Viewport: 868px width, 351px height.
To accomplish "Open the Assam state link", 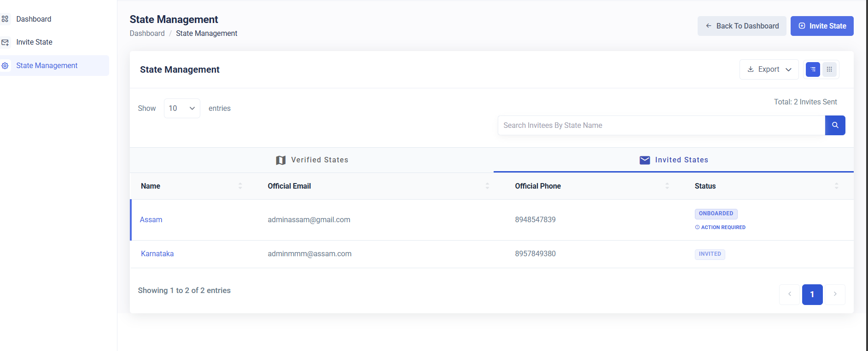I will coord(151,220).
